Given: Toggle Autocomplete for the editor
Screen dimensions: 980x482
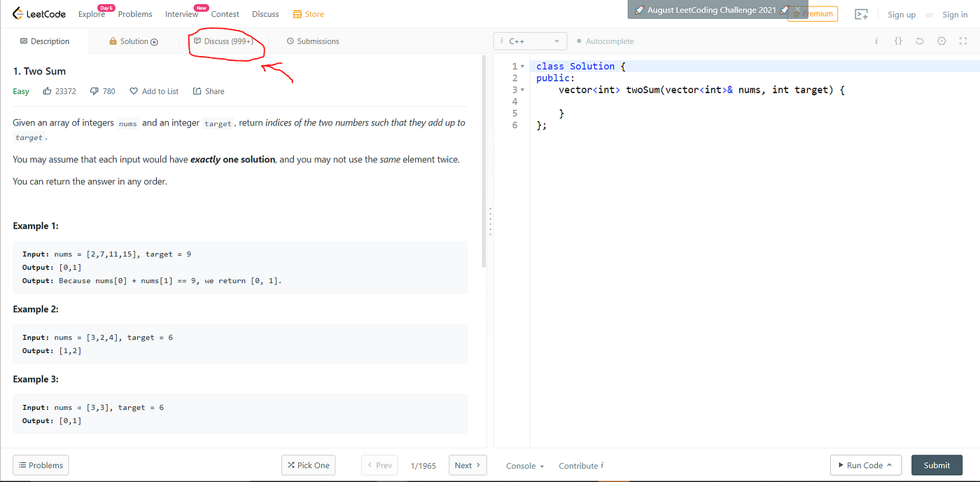Looking at the screenshot, I should (605, 41).
